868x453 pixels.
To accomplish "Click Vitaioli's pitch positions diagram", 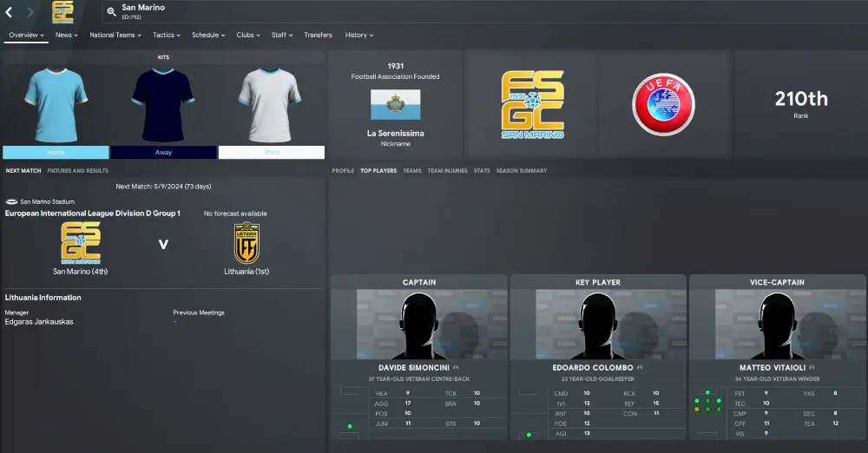I will pos(707,413).
